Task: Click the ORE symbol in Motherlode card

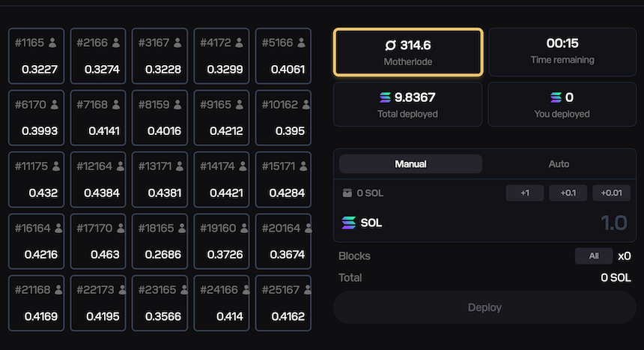Action: (390, 46)
